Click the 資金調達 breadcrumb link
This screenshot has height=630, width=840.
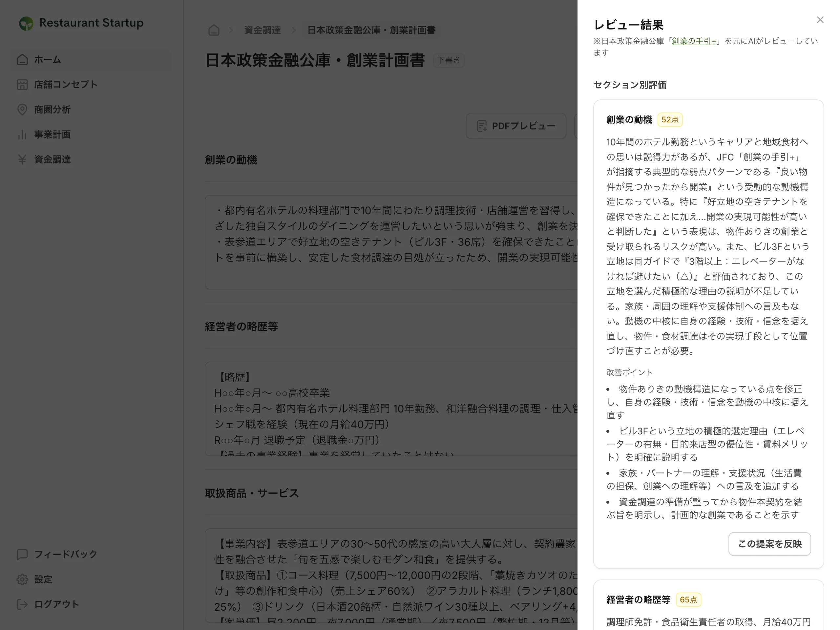pyautogui.click(x=262, y=30)
